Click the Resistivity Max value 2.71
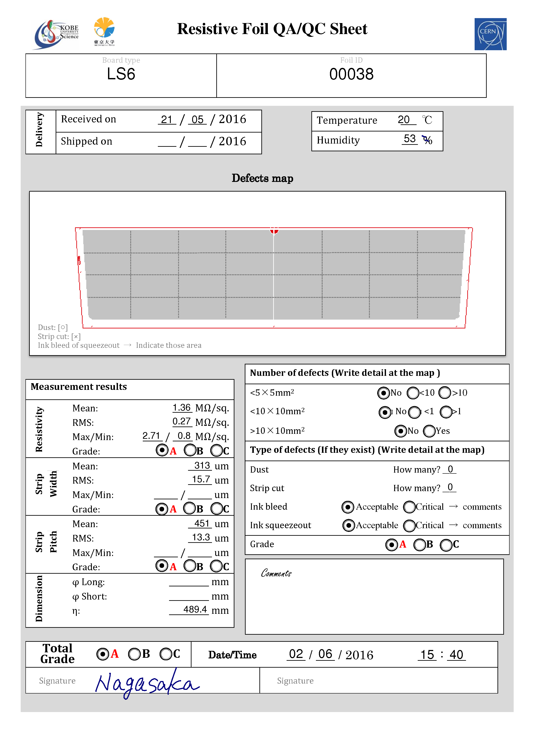 [152, 436]
